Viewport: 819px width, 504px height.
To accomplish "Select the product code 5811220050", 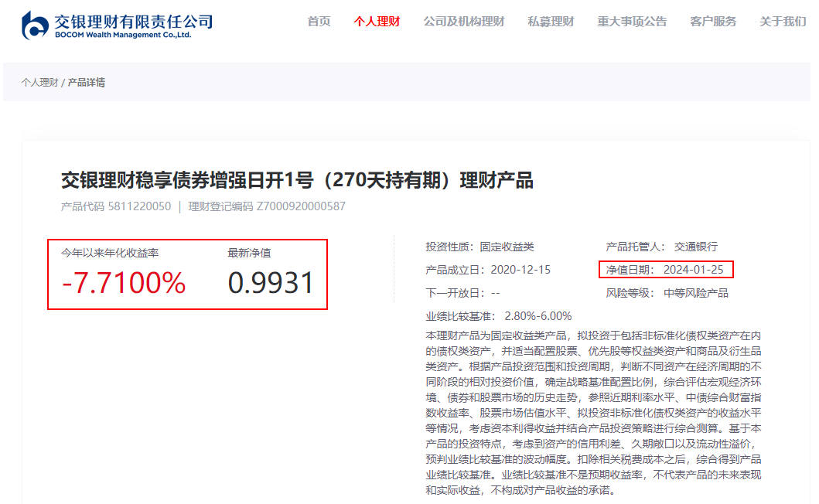I will (139, 206).
